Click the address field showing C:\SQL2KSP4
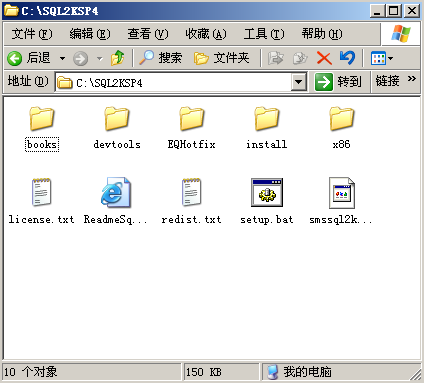Screen dimensions: 424x383 point(173,82)
